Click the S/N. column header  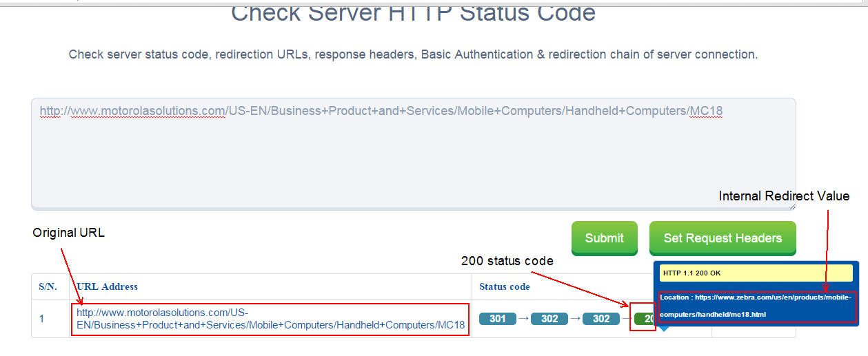coord(48,286)
